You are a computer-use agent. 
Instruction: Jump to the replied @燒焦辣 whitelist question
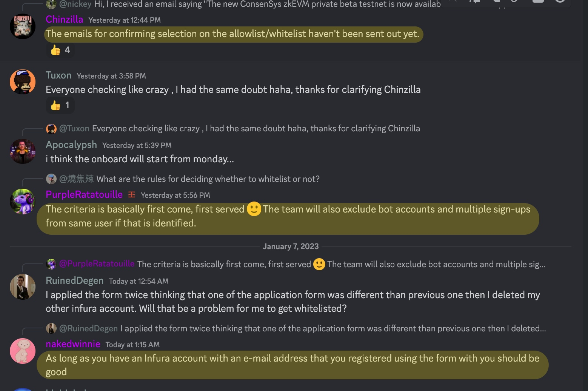[189, 179]
